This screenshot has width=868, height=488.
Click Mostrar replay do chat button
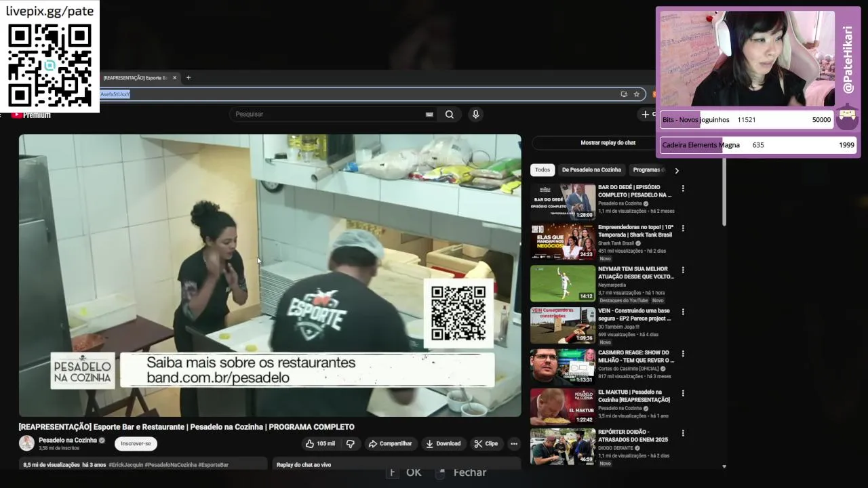click(x=608, y=143)
